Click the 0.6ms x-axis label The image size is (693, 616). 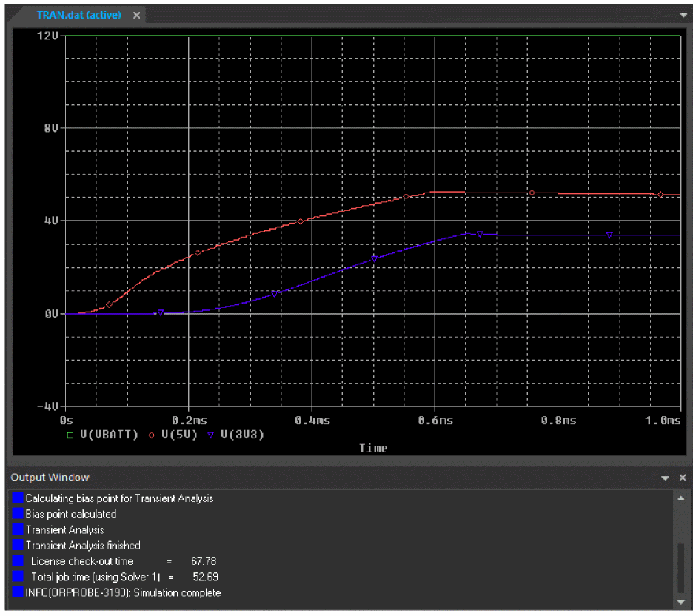[x=435, y=421]
